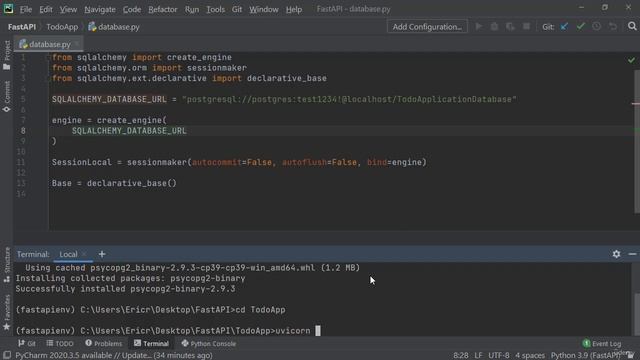Click Git Update Project arrow icon
This screenshot has width=640, height=360.
pyautogui.click(x=564, y=27)
